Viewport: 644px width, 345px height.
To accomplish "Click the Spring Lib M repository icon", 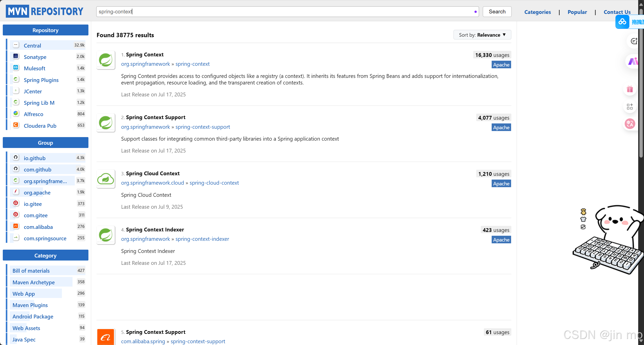I will point(16,102).
